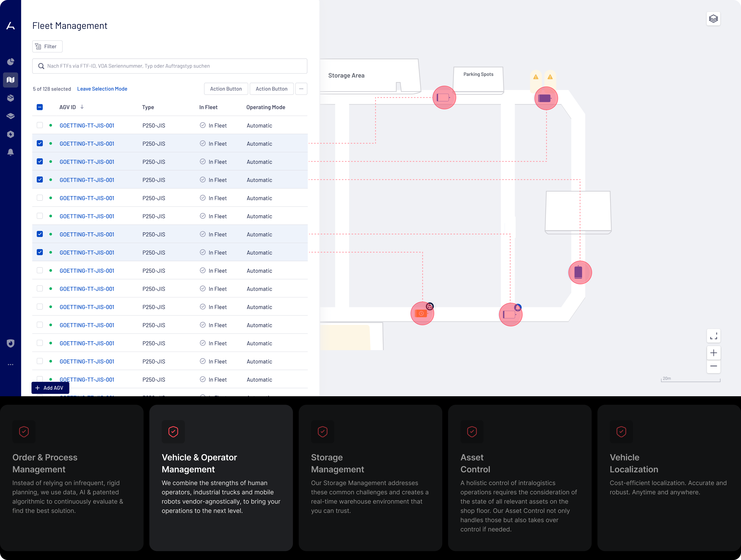
Task: Open the notifications bell
Action: tap(10, 152)
